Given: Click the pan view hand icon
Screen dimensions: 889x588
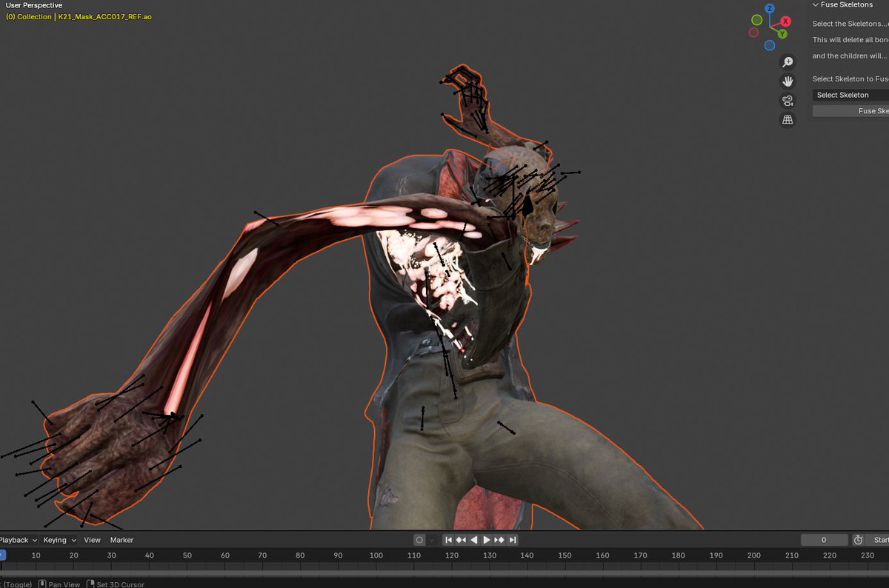Looking at the screenshot, I should 788,81.
